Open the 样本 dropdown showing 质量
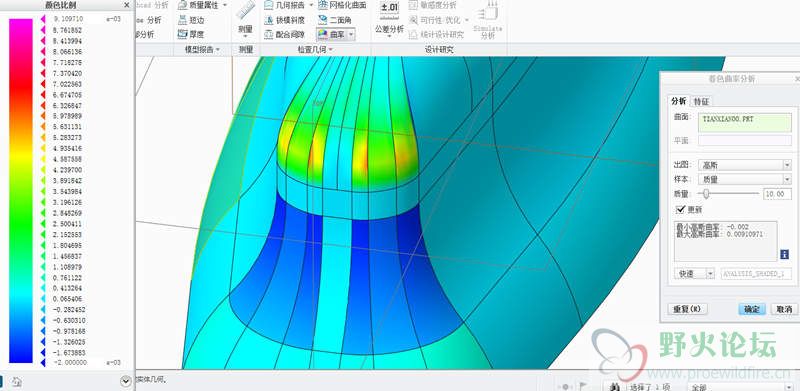Image resolution: width=800 pixels, height=391 pixels. tap(744, 179)
